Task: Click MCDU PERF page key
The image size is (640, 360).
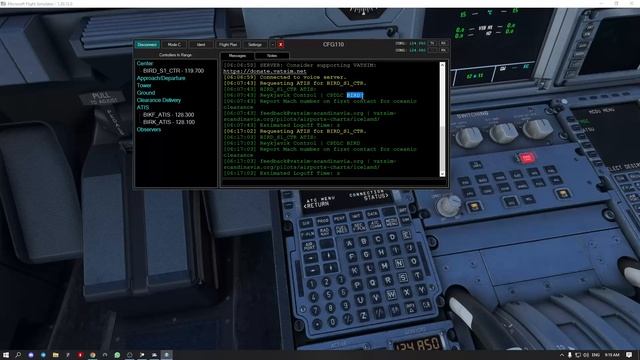Action: click(x=340, y=218)
